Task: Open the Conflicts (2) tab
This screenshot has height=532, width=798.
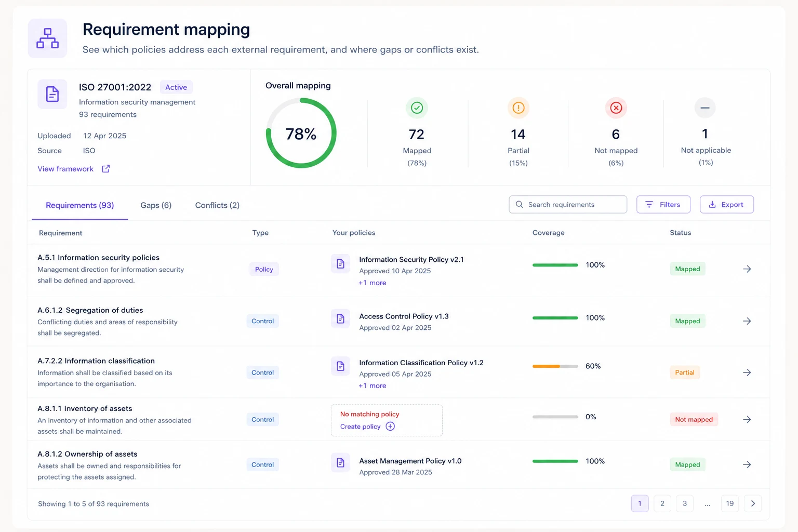Action: 217,205
